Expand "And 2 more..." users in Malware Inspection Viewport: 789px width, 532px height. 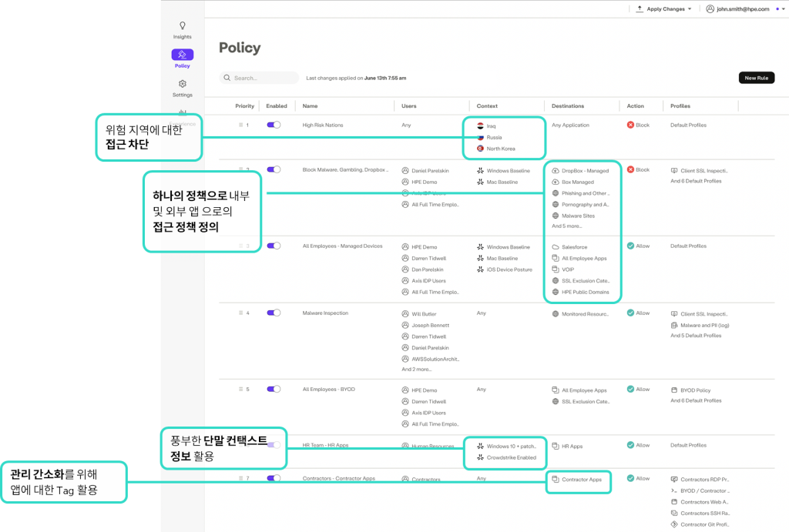click(417, 370)
